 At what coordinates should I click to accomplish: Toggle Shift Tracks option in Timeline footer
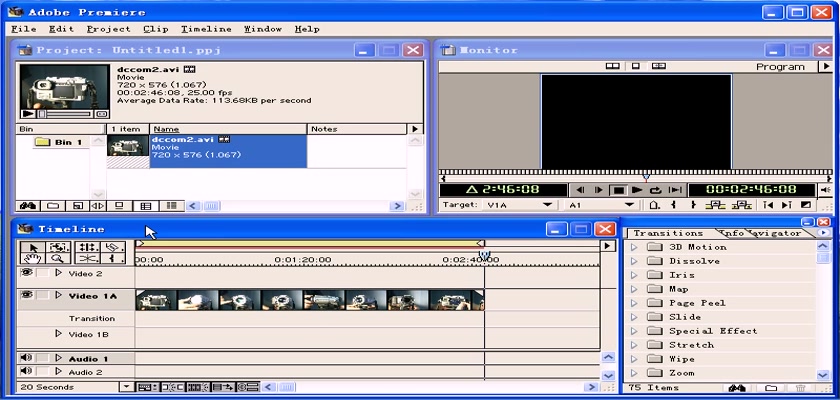point(222,387)
